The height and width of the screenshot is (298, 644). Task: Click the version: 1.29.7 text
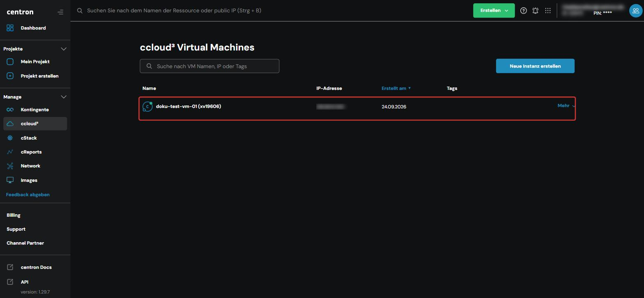coord(35,292)
